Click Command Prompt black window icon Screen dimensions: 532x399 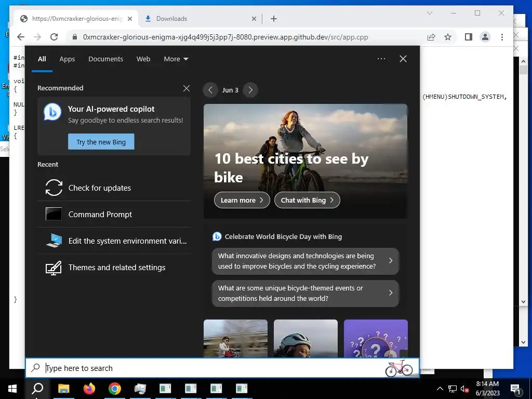(54, 214)
